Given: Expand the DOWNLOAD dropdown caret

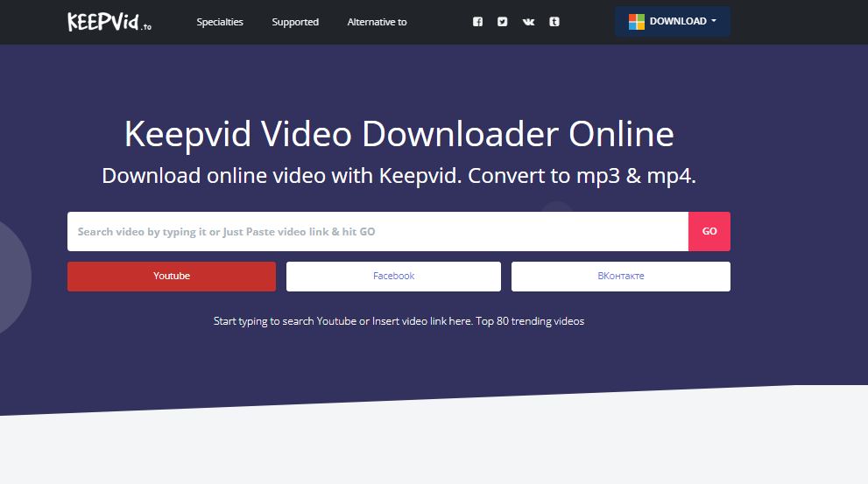Looking at the screenshot, I should pos(714,21).
